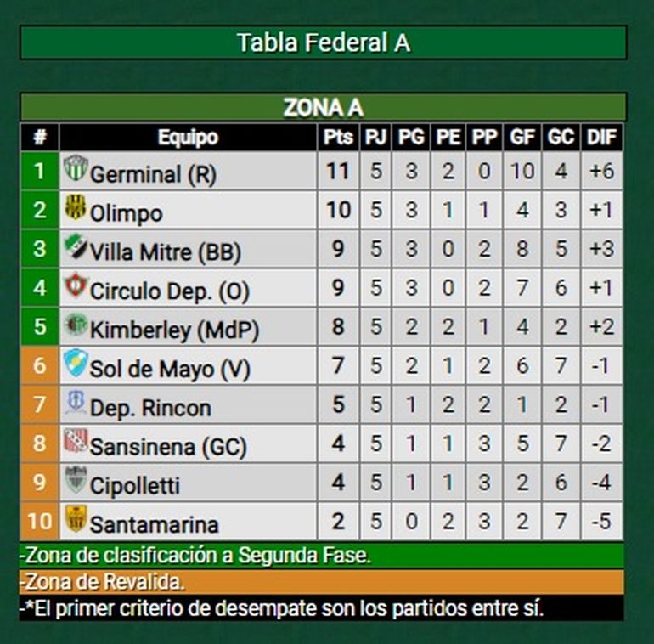Click the Equipo column header

tap(188, 137)
